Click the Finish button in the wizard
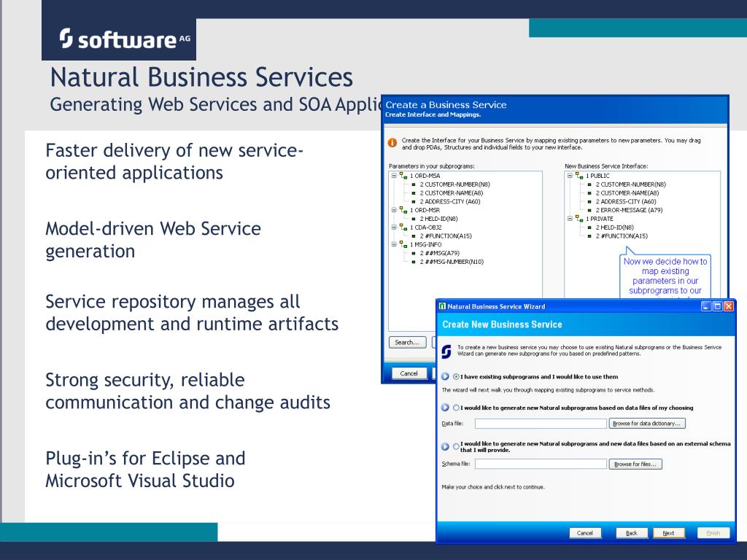747x560 pixels. pyautogui.click(x=713, y=533)
